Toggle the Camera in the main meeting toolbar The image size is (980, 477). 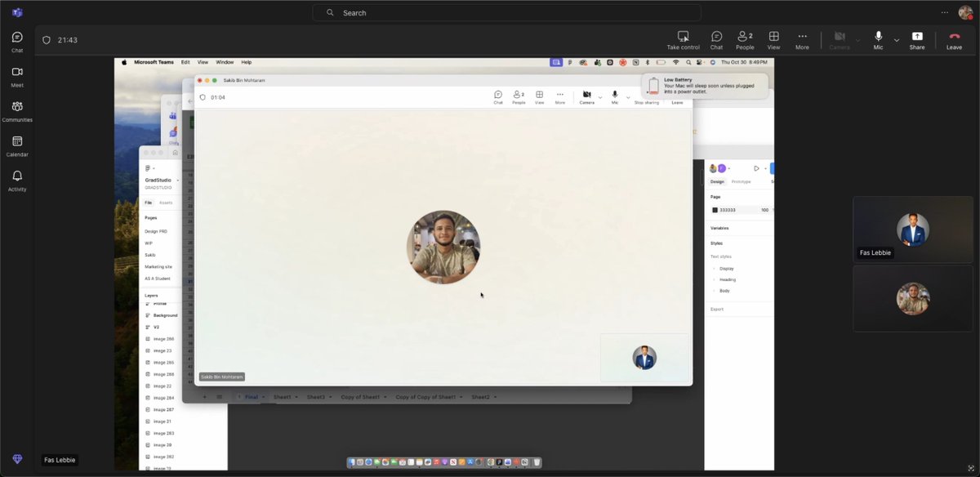pos(840,40)
